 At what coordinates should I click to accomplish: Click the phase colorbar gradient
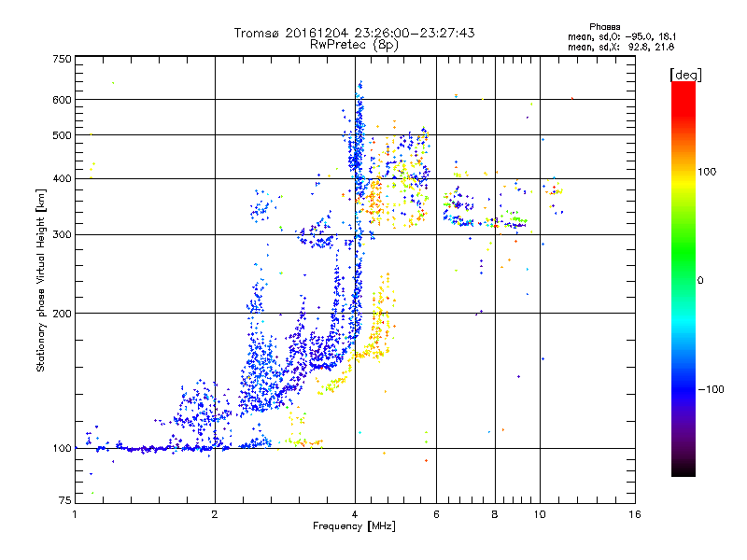point(684,278)
